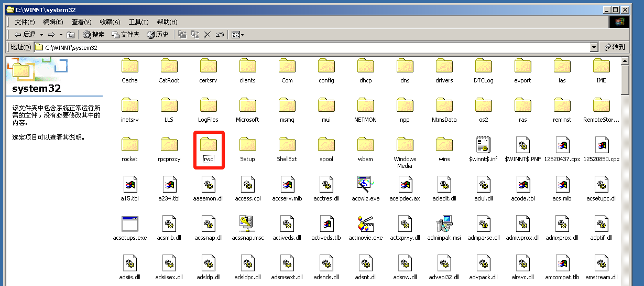This screenshot has height=286, width=644.
Task: Expand the address bar dropdown arrow
Action: 594,47
